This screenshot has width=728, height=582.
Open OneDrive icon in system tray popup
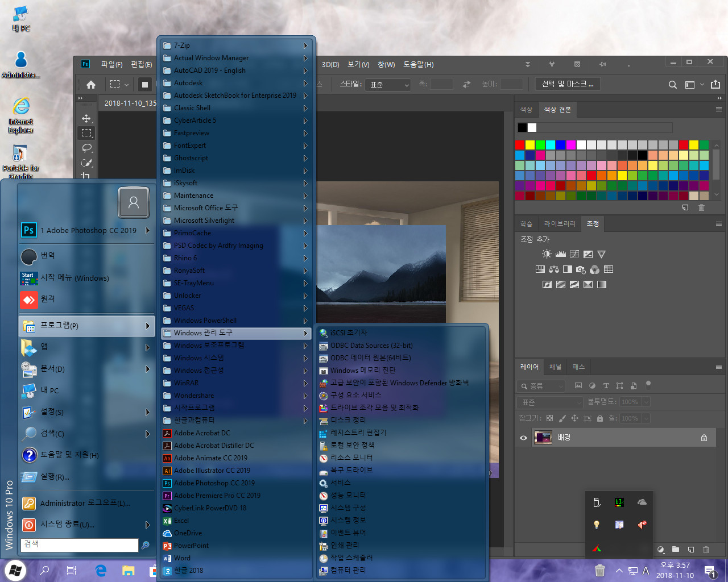(642, 502)
